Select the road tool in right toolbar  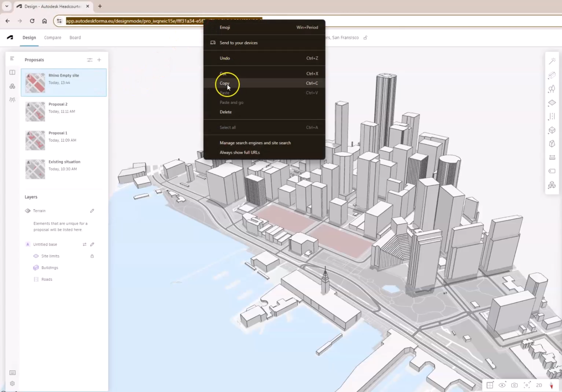pyautogui.click(x=552, y=116)
